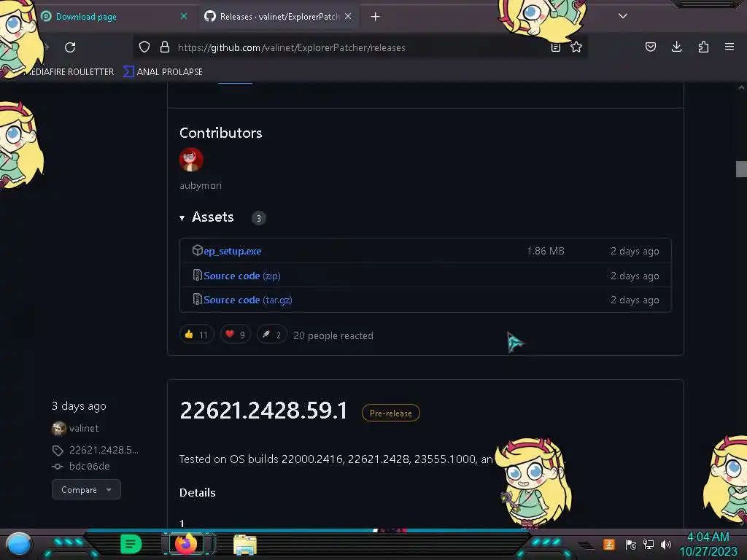
Task: Reload the page with the refresh icon
Action: click(x=70, y=47)
